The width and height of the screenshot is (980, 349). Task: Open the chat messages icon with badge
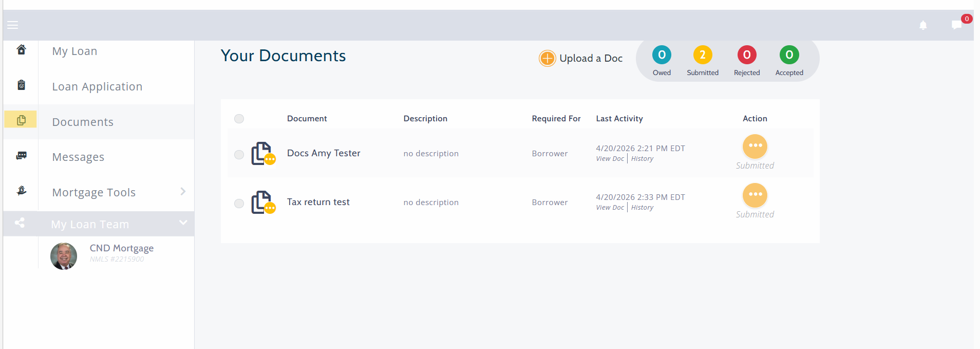coord(956,25)
